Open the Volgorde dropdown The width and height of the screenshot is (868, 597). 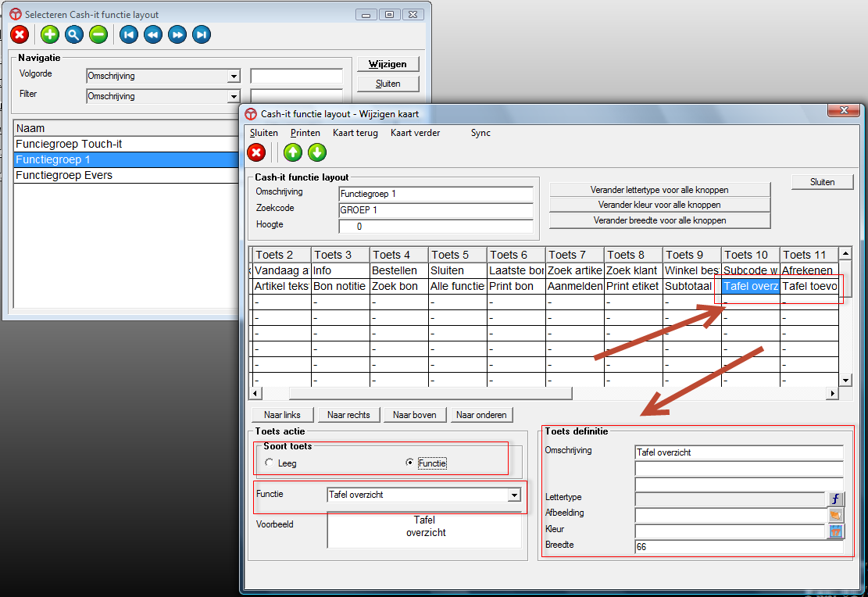point(234,76)
